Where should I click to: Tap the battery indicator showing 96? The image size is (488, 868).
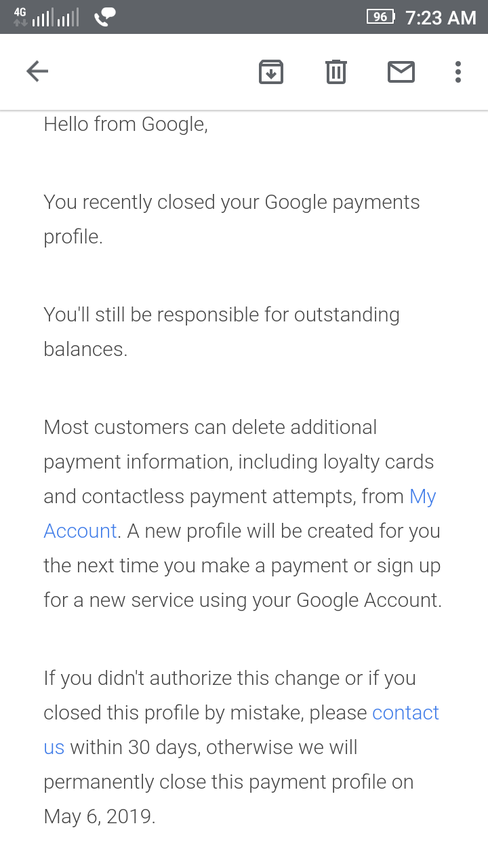[x=381, y=17]
